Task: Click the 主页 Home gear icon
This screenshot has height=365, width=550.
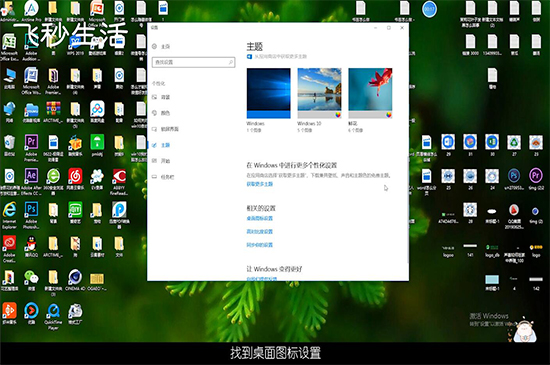Action: (x=155, y=46)
